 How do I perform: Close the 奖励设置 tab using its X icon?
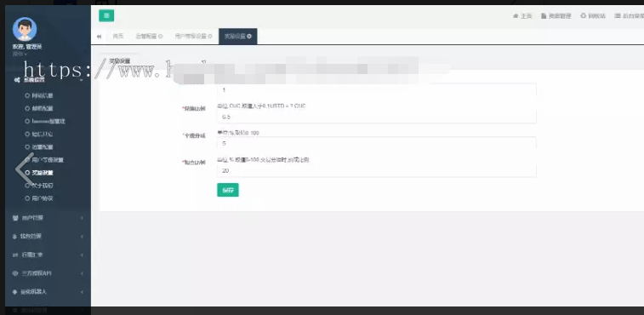point(249,37)
